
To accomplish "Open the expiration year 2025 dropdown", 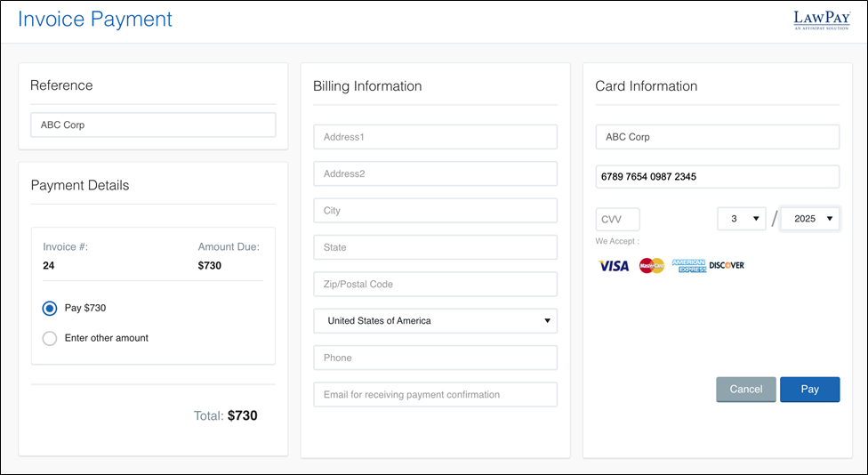I will [810, 219].
